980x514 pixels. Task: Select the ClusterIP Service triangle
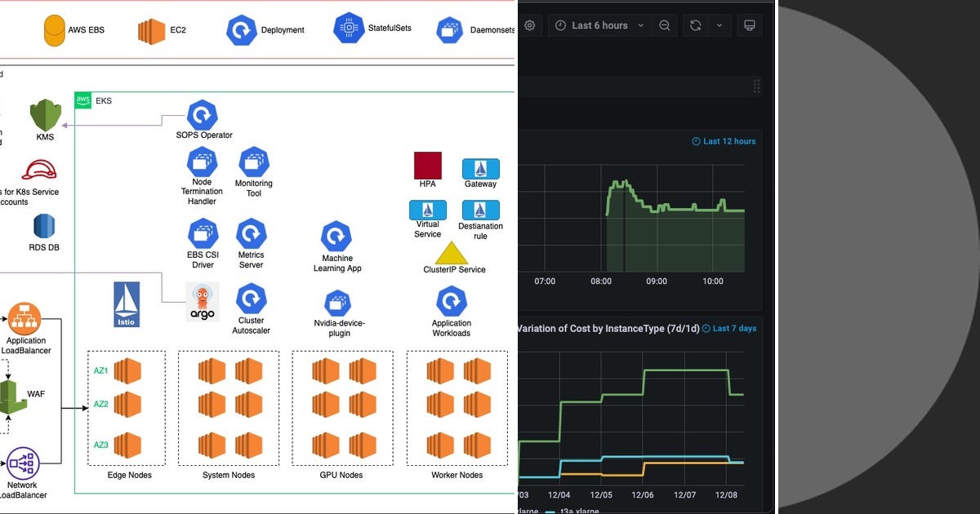[452, 252]
